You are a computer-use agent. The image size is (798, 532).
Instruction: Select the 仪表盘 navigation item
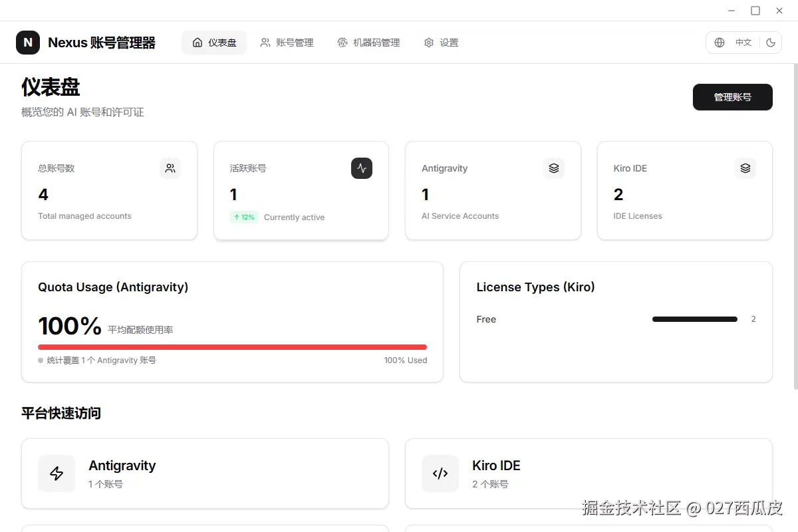tap(213, 42)
